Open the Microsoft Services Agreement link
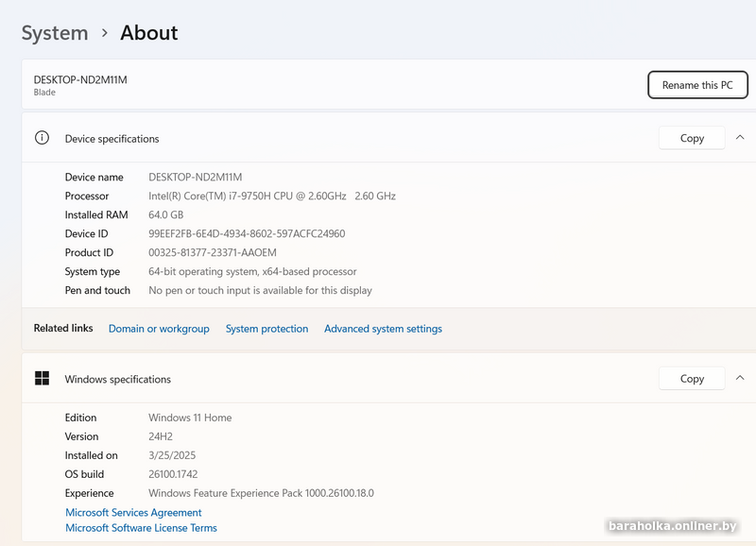Viewport: 756px width, 546px height. click(x=133, y=512)
